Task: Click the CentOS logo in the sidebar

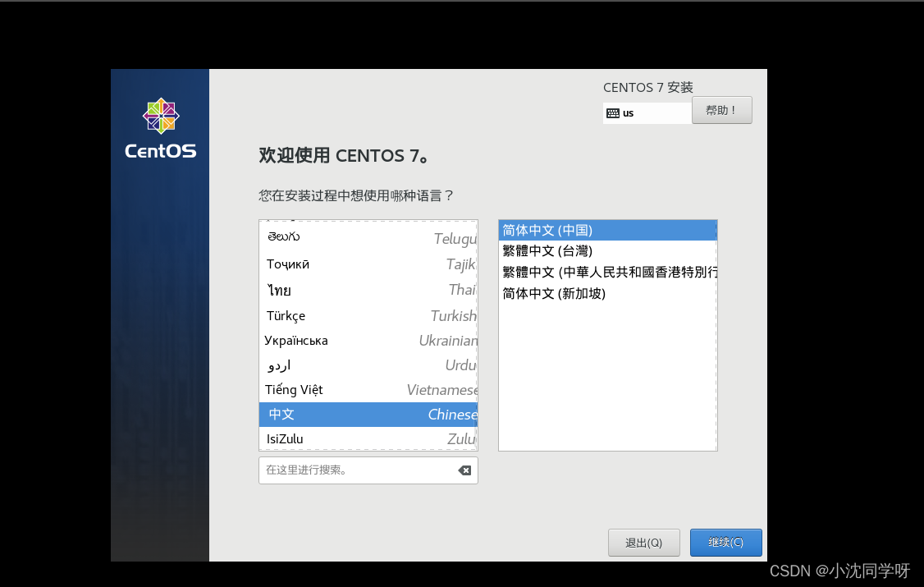Action: [161, 128]
